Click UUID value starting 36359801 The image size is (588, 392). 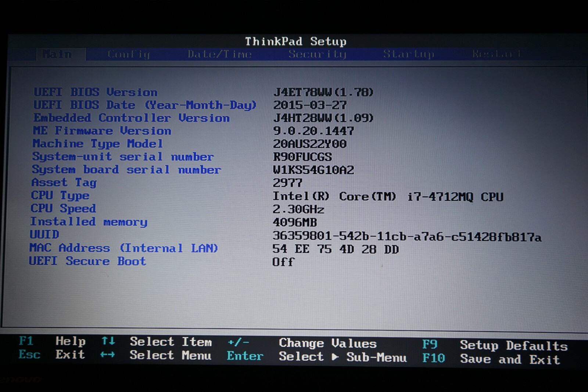pos(407,236)
